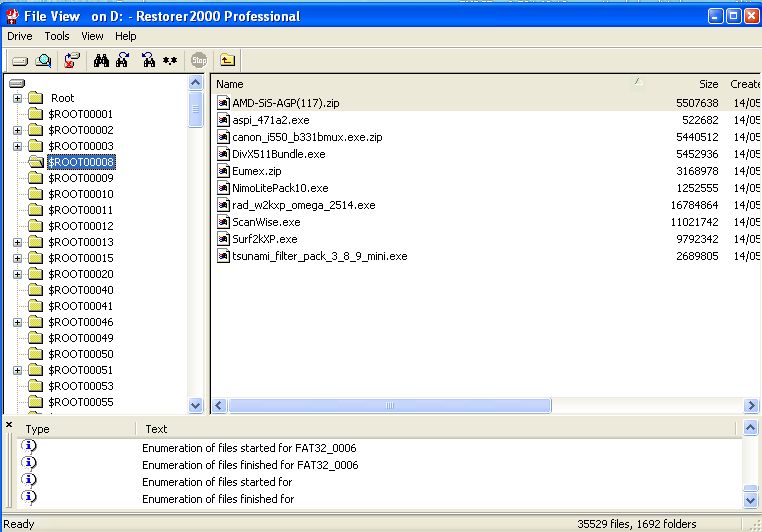Click the folder tree down scroll arrow

195,405
